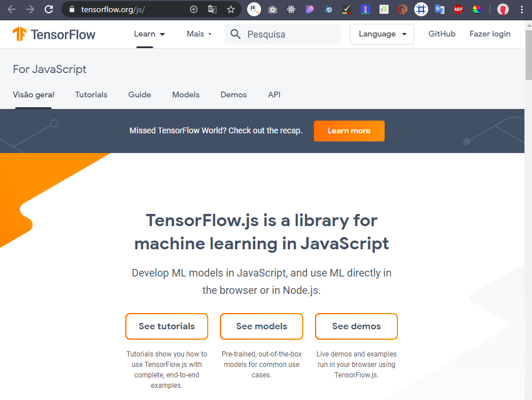532x400 pixels.
Task: Click the 'TensorFlow.js is a library' headline
Action: point(262,232)
